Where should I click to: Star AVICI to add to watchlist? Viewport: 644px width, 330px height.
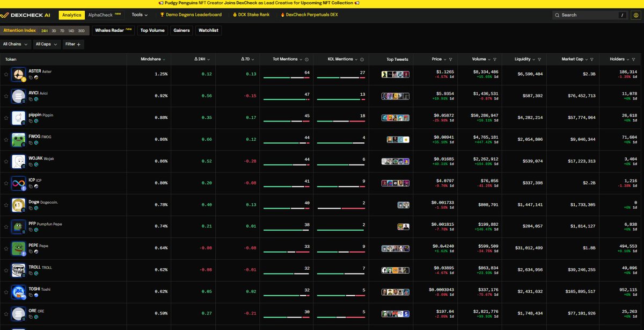(6, 96)
